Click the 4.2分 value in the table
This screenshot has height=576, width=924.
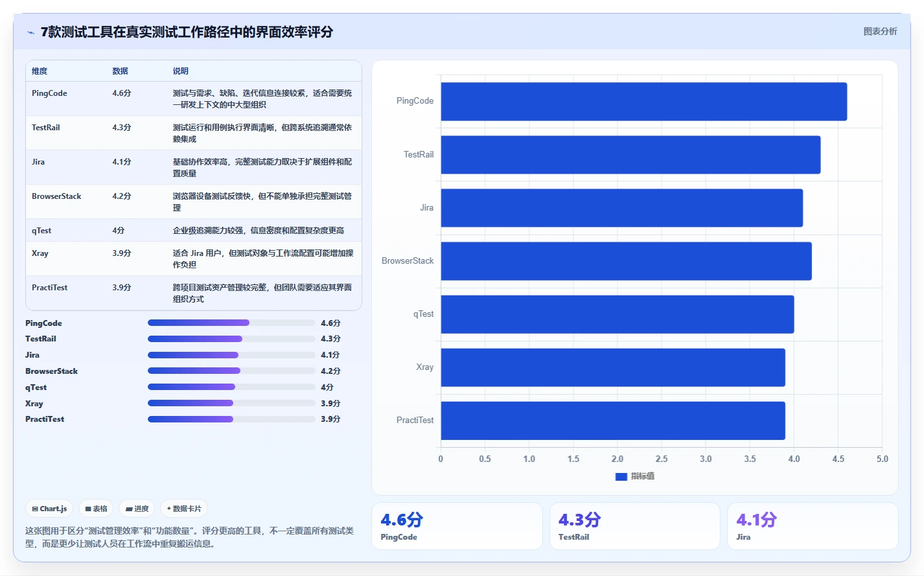coord(122,196)
